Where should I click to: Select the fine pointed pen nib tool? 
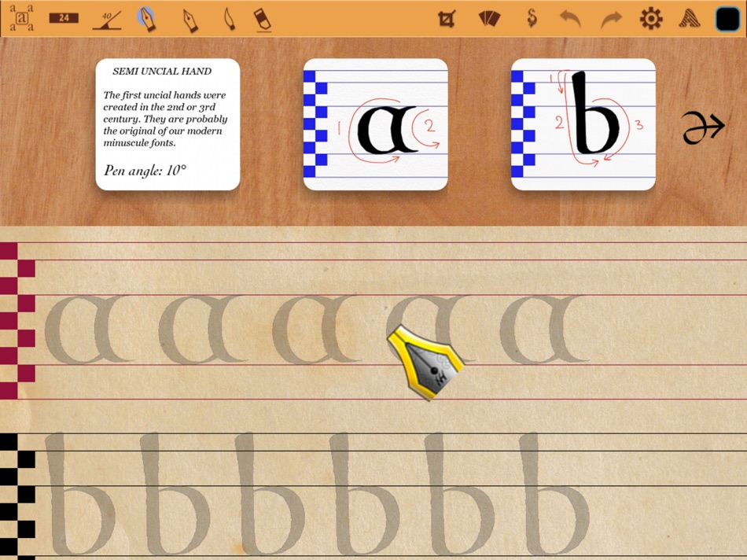tap(190, 19)
